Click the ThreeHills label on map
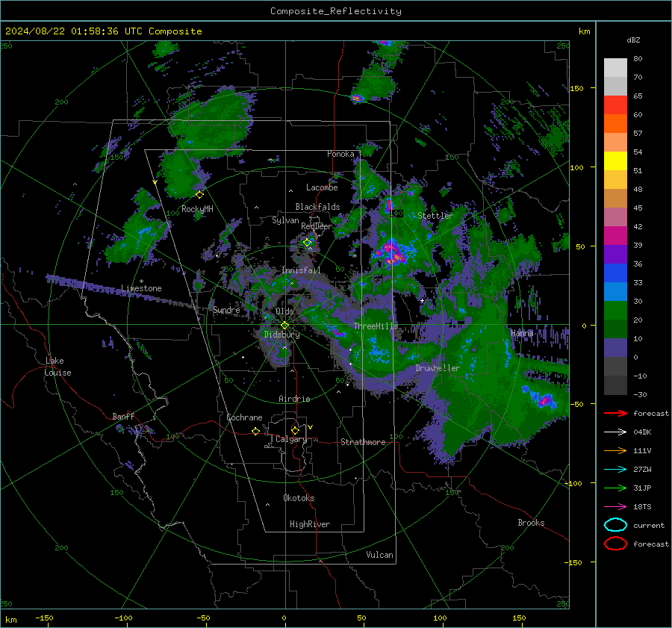Image resolution: width=672 pixels, height=628 pixels. pos(376,326)
